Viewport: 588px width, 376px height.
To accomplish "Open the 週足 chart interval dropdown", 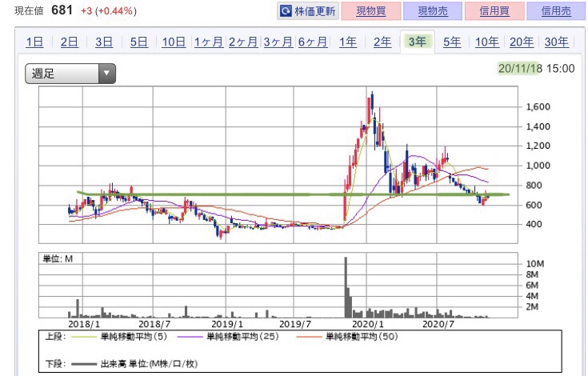I will (70, 74).
